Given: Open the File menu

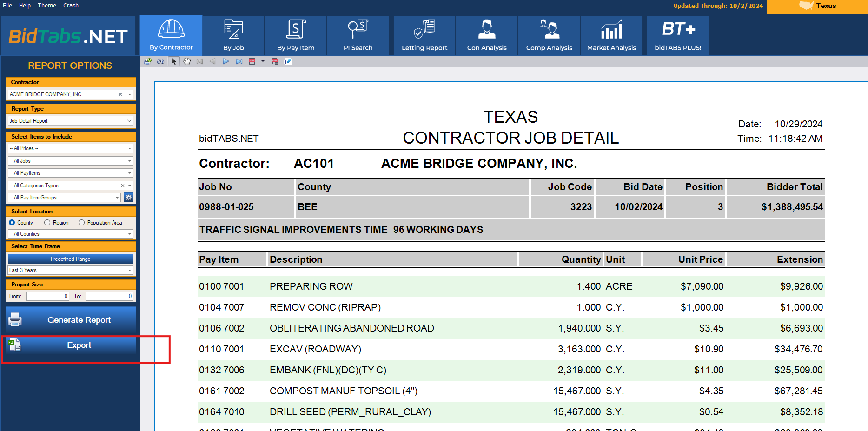Looking at the screenshot, I should pos(7,6).
